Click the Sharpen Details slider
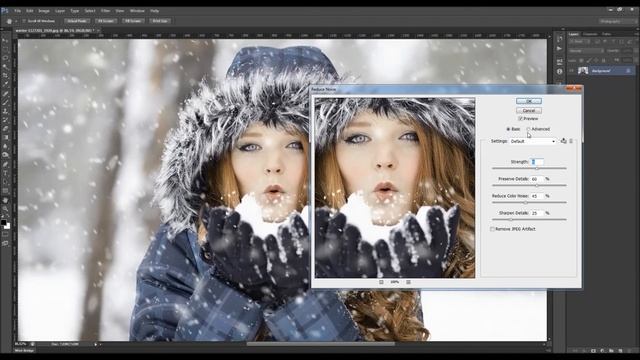The height and width of the screenshot is (360, 640). click(x=529, y=220)
